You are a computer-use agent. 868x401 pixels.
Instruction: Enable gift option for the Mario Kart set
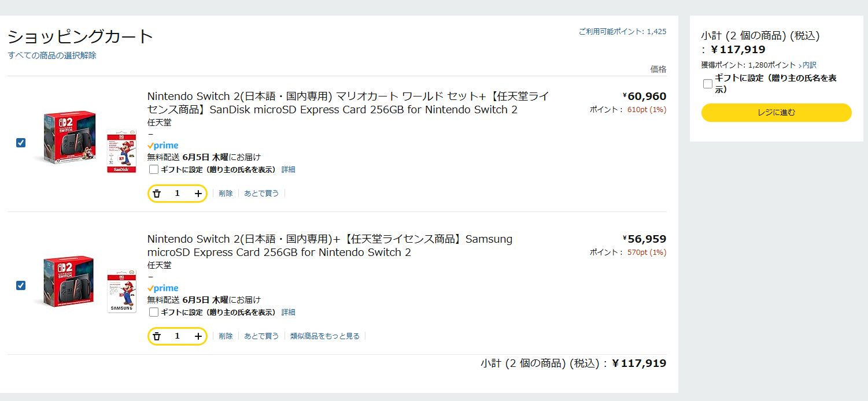[x=154, y=169]
